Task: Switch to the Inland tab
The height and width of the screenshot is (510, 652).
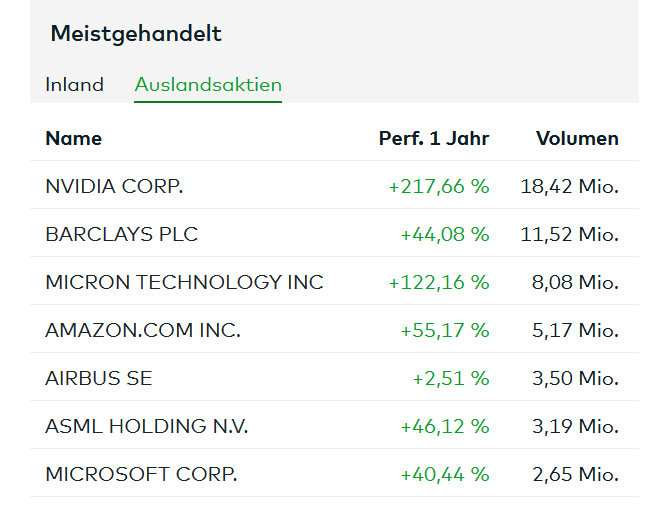Action: click(x=74, y=85)
